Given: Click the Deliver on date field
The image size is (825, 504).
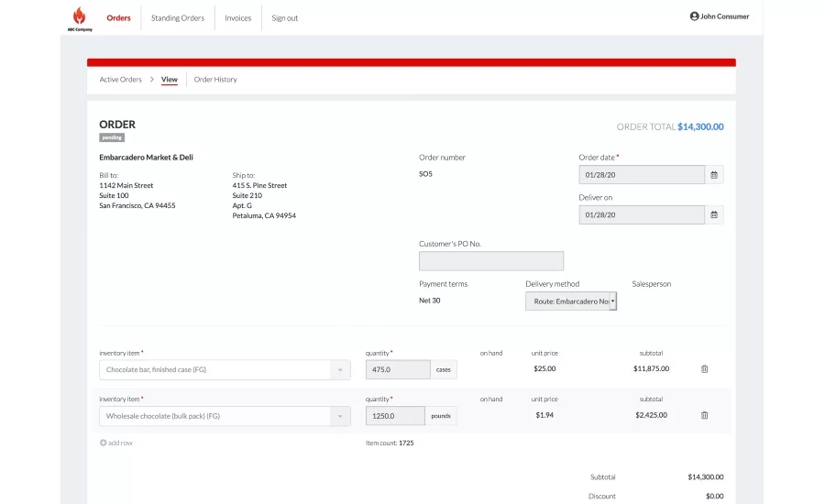Looking at the screenshot, I should [x=642, y=214].
